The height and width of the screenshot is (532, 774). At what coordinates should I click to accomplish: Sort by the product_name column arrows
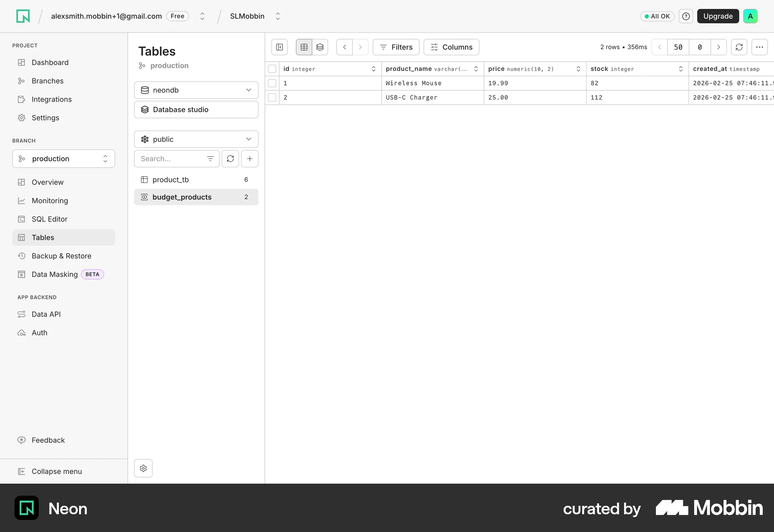point(476,69)
